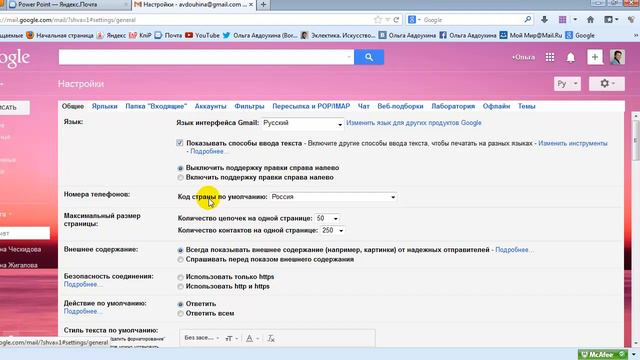The width and height of the screenshot is (640, 360).
Task: Bookmark the page with star icon
Action: pyautogui.click(x=378, y=20)
